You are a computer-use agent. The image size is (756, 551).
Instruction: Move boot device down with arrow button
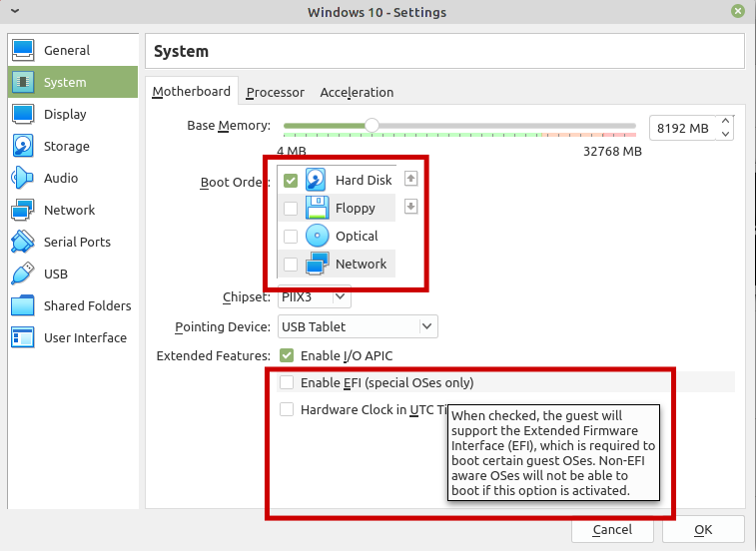click(410, 207)
